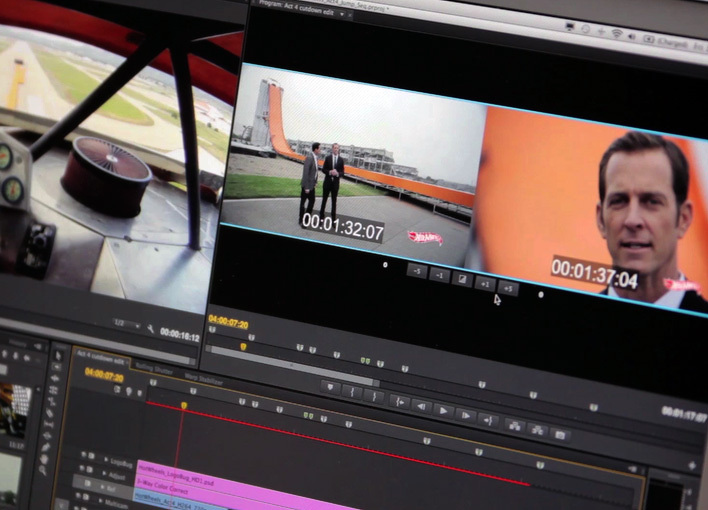Screen dimensions: 708x510
Task: Select the Selection arrow tool
Action: (58, 356)
